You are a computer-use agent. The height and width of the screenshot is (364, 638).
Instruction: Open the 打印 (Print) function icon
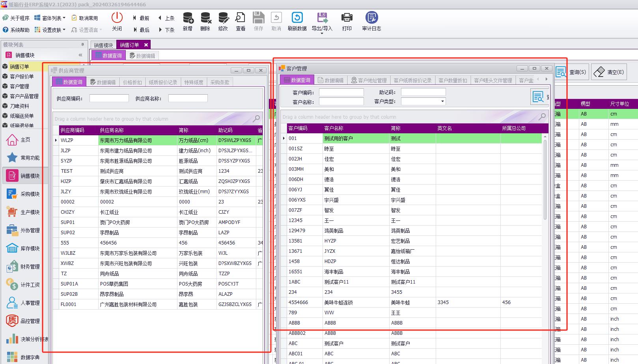347,21
